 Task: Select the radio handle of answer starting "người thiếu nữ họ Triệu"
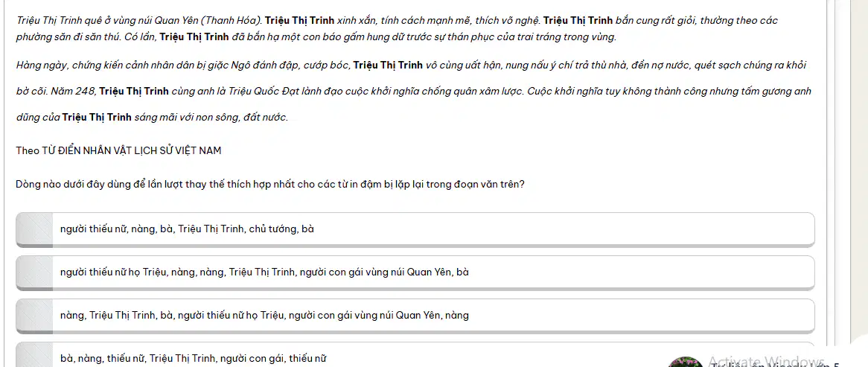pyautogui.click(x=34, y=272)
